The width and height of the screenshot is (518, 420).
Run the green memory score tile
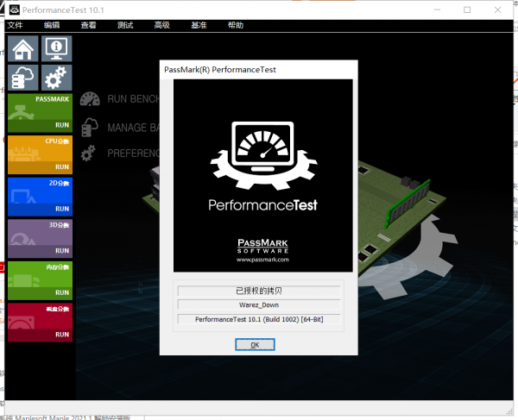click(x=40, y=280)
